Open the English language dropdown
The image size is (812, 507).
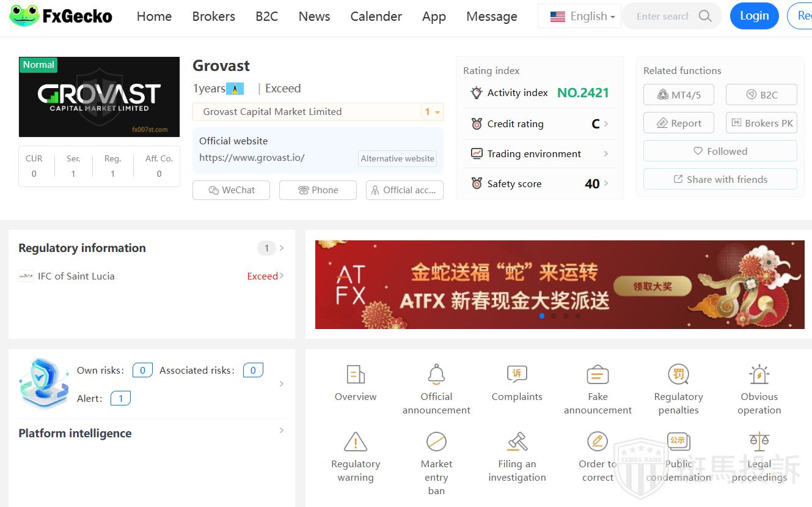click(x=582, y=17)
